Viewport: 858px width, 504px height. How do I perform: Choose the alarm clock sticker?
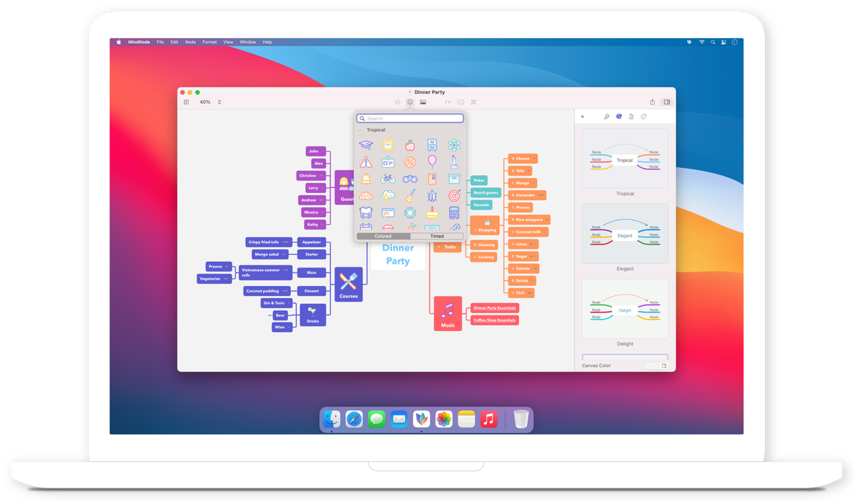(388, 145)
